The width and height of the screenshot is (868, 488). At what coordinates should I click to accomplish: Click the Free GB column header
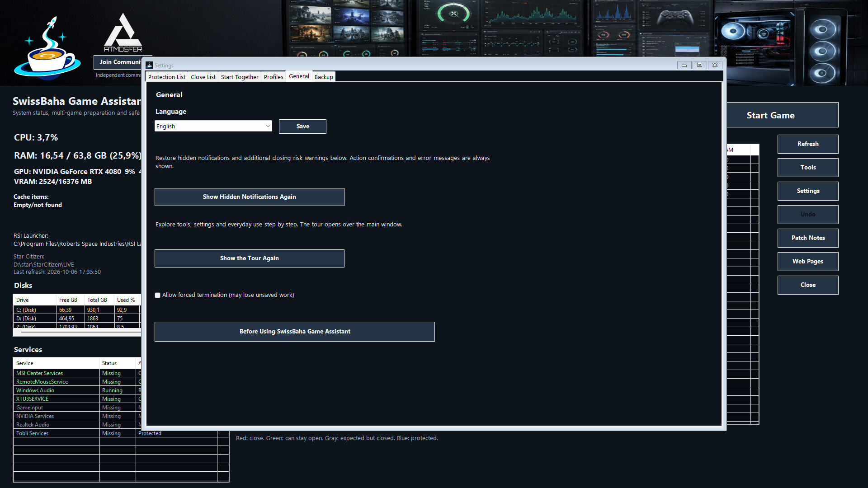pyautogui.click(x=70, y=300)
